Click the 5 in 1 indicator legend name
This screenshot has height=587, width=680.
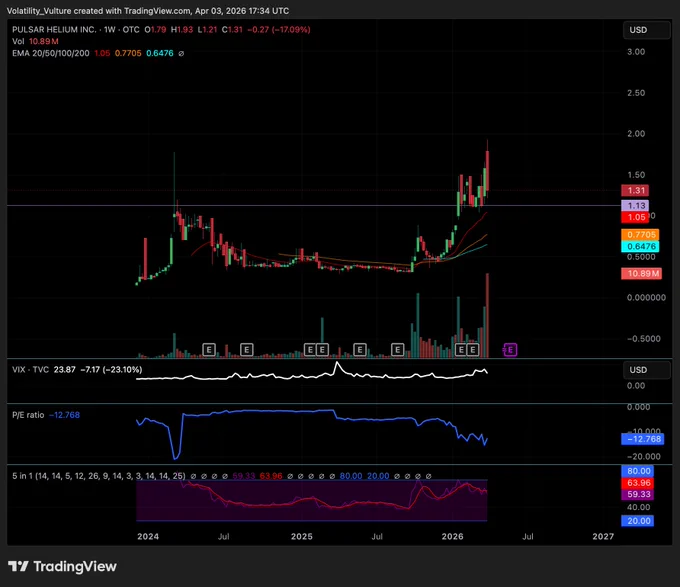[98, 476]
